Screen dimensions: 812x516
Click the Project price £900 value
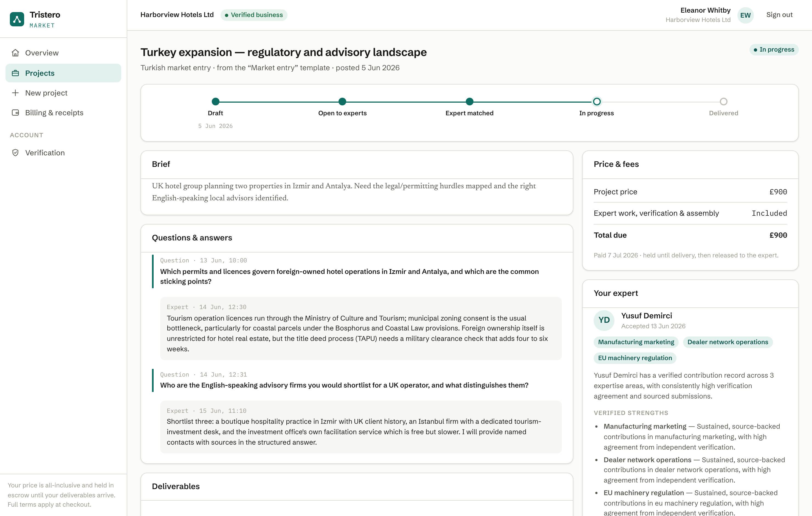(x=778, y=192)
